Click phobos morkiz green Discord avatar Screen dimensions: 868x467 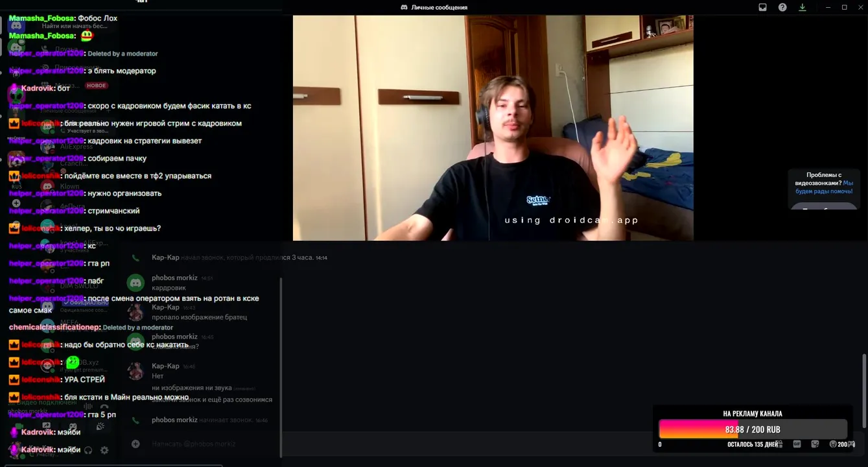point(135,283)
